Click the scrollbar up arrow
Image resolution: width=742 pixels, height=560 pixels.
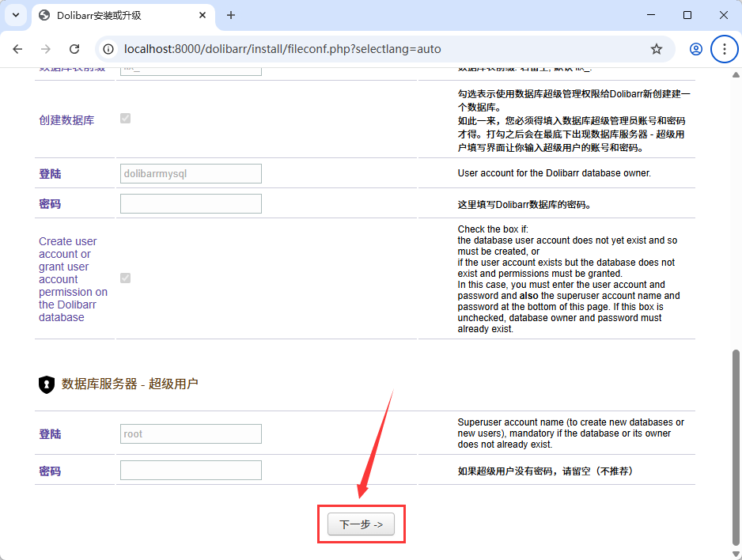[736, 74]
